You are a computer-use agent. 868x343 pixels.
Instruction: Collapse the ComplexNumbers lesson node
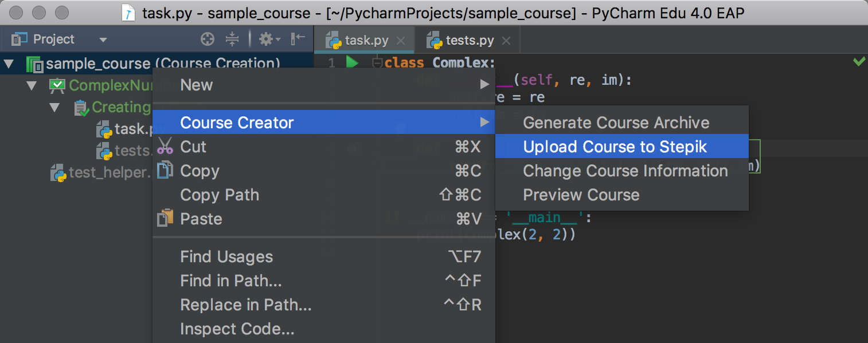click(32, 86)
